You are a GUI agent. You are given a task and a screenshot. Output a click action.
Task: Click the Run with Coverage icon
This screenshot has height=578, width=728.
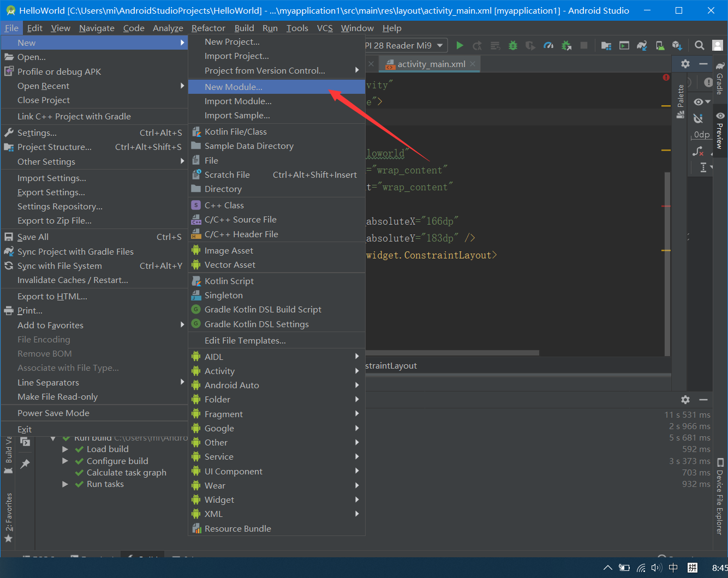530,45
